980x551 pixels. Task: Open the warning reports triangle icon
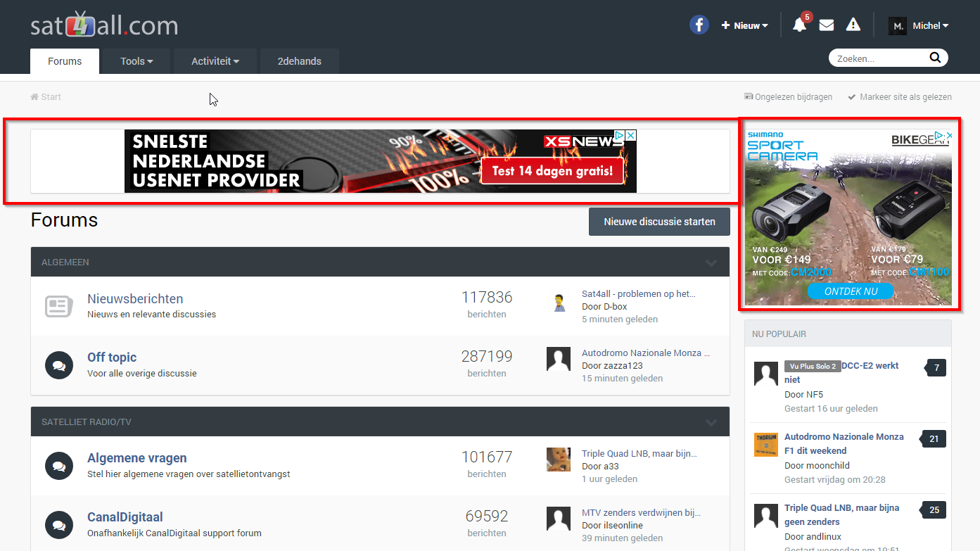[853, 25]
